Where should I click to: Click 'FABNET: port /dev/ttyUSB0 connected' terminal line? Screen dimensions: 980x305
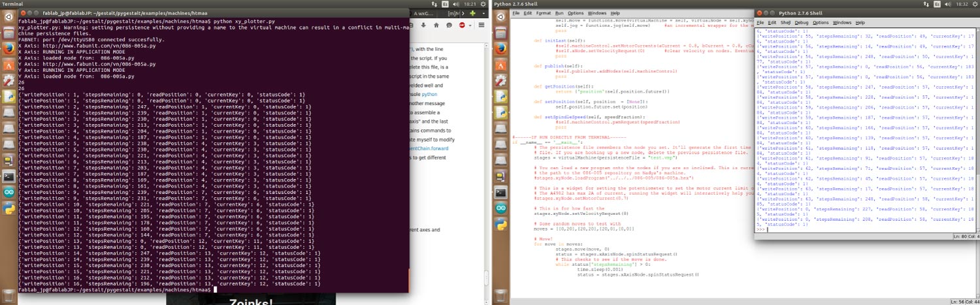[91, 39]
